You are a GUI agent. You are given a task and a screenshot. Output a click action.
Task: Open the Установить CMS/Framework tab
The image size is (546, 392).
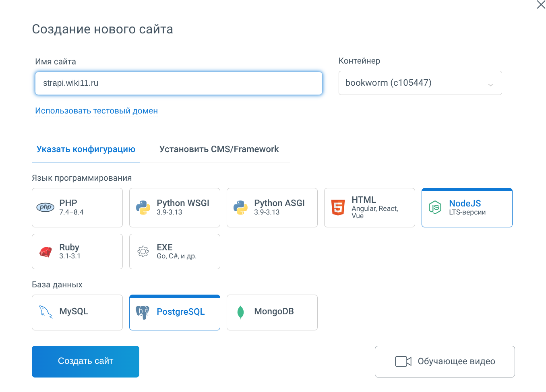[x=219, y=149]
